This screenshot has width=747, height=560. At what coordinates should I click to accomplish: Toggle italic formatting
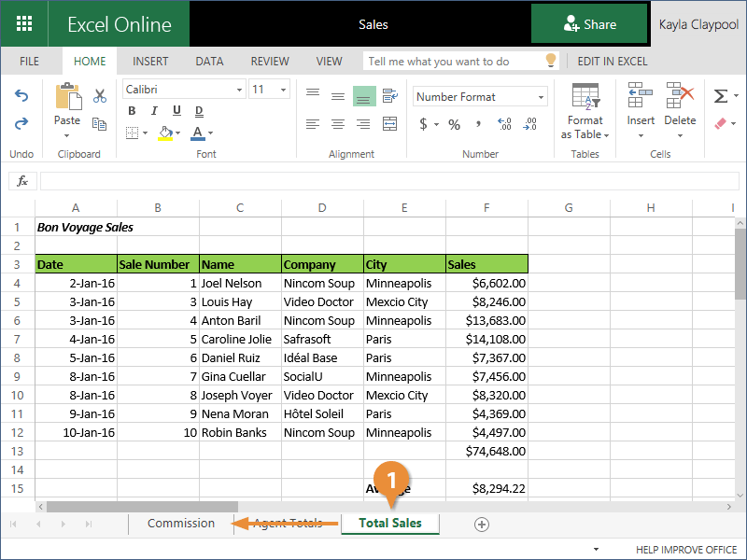pos(153,111)
